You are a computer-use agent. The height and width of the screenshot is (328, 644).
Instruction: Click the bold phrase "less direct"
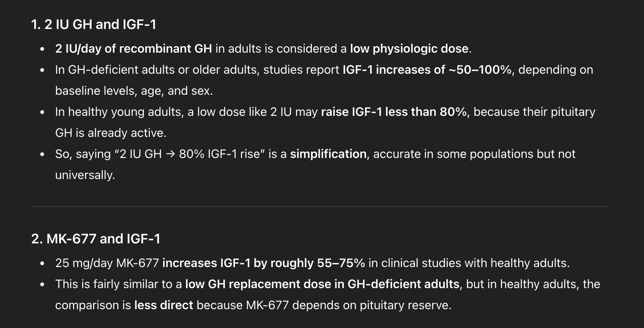click(x=163, y=305)
